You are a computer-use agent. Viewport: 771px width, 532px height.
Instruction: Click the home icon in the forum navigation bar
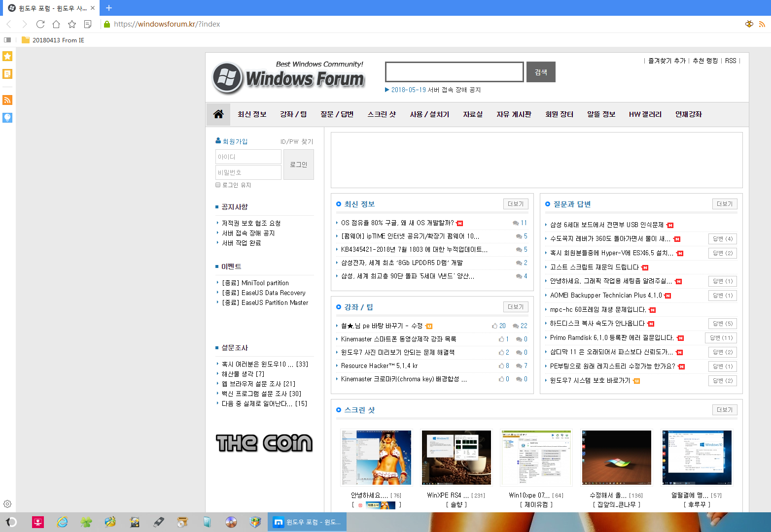[x=218, y=114]
